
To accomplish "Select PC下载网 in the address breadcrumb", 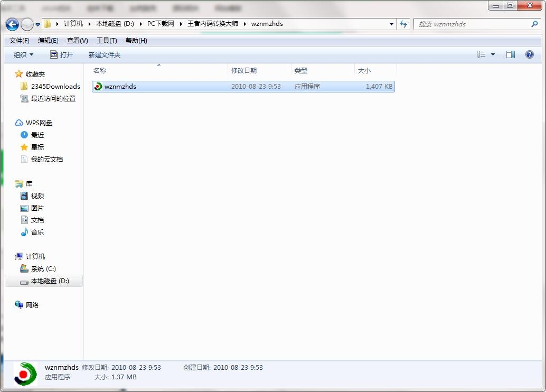I will click(x=161, y=24).
